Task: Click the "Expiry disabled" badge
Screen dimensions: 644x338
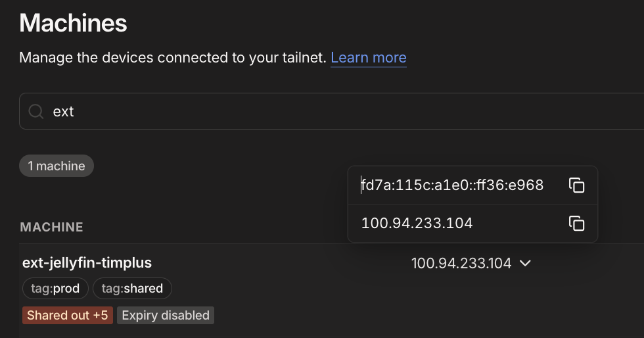Action: click(166, 316)
